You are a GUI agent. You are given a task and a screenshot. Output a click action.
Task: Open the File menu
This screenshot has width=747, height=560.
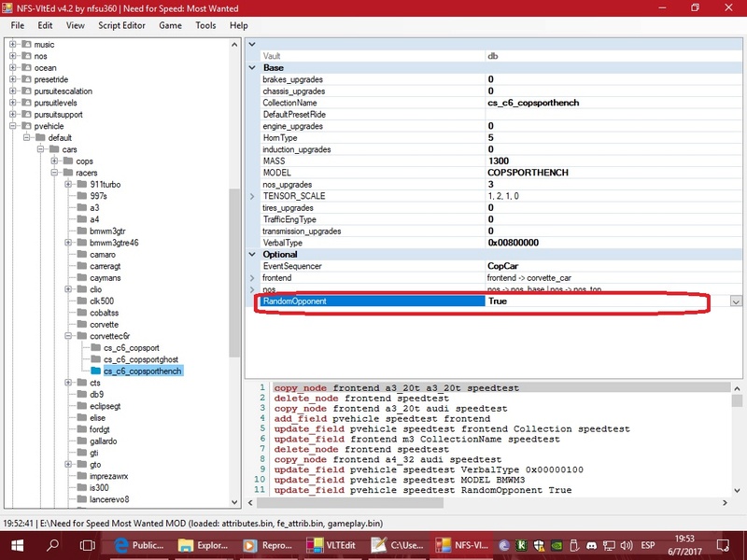[18, 26]
